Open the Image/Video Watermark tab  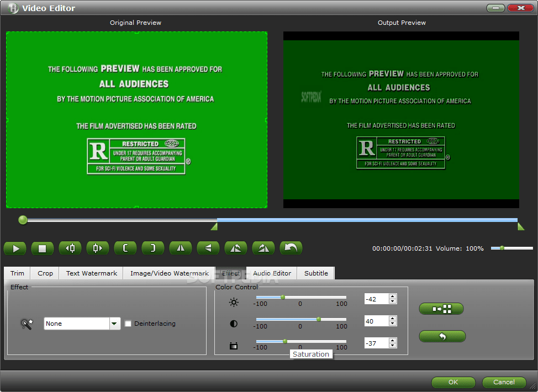[169, 273]
